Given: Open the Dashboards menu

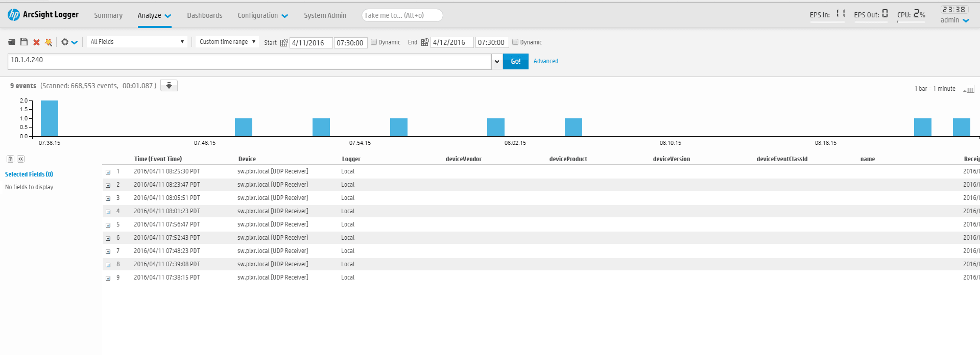Looking at the screenshot, I should pyautogui.click(x=205, y=15).
